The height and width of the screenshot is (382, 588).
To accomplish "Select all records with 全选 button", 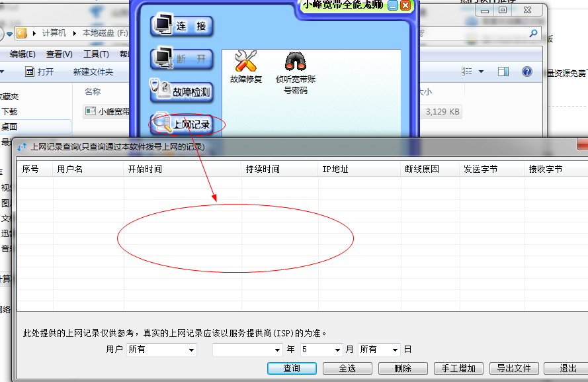I will click(347, 368).
